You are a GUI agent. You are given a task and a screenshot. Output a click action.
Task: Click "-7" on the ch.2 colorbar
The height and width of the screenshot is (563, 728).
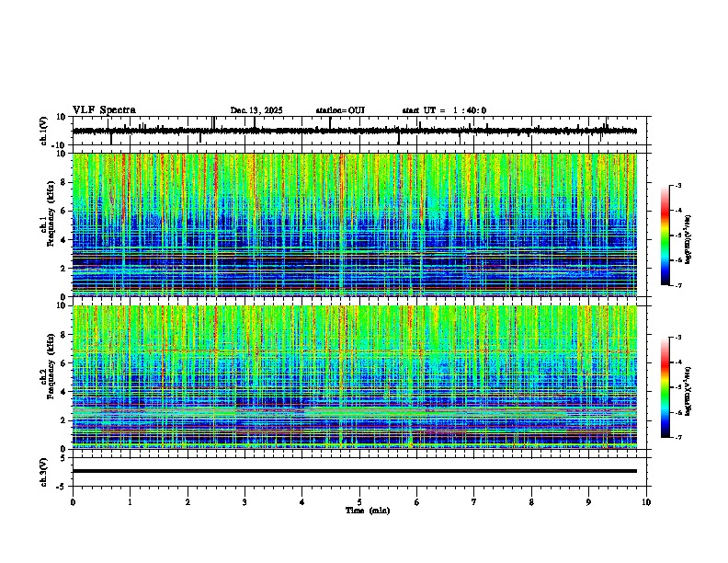click(678, 438)
